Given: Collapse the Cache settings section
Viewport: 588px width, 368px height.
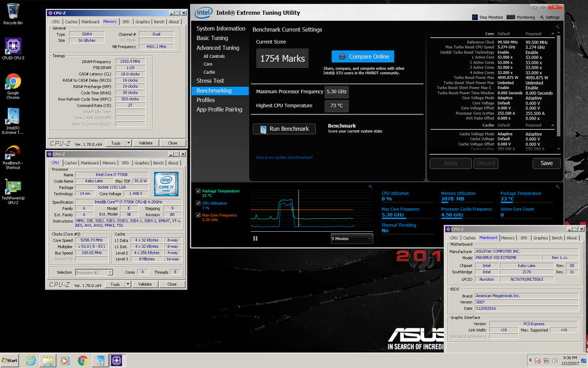Looking at the screenshot, I should (553, 126).
